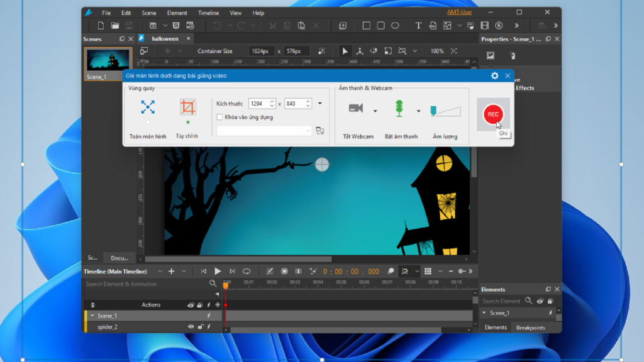
Task: Switch to the Breakpoints tab
Action: pyautogui.click(x=530, y=327)
